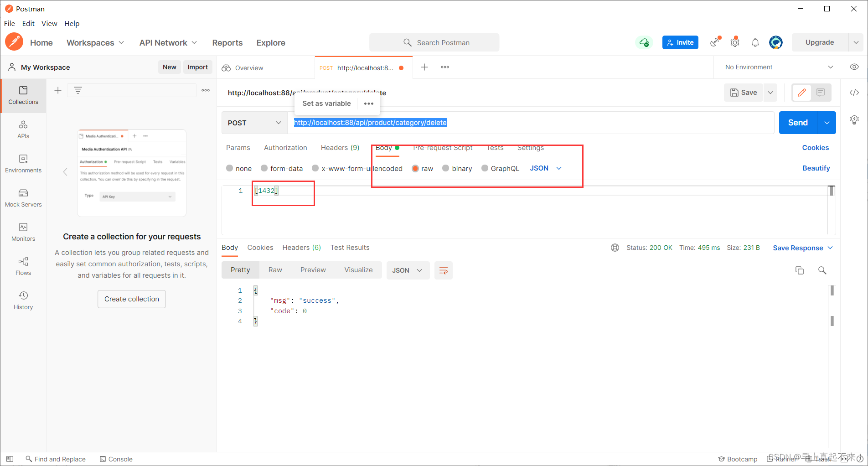
Task: Open the Flows sidebar panel
Action: point(23,266)
